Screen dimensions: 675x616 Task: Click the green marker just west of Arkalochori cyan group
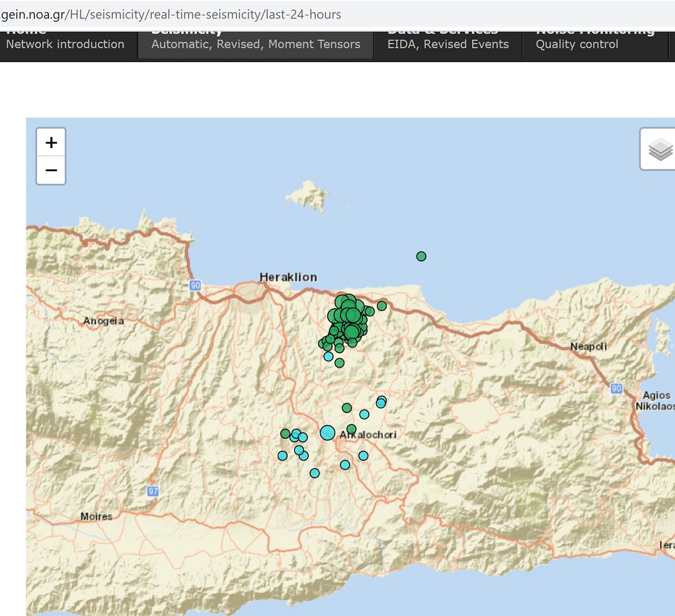point(285,434)
